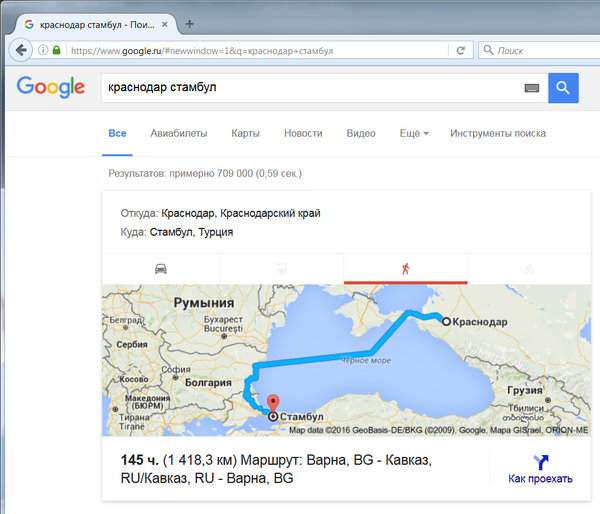Click the browser back arrow button
600x514 pixels.
point(21,50)
